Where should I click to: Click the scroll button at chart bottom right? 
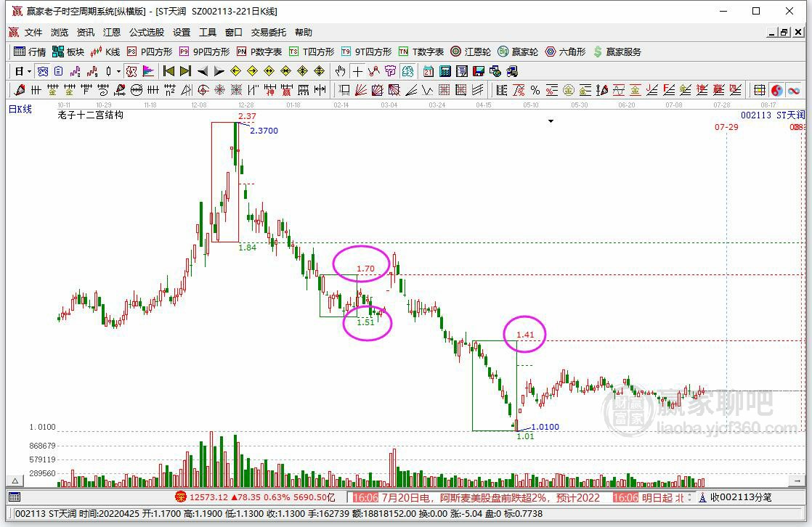coord(797,481)
